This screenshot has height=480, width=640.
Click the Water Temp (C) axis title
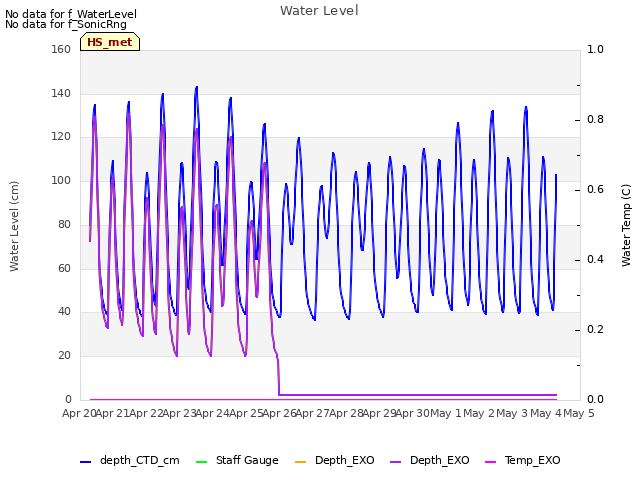626,226
